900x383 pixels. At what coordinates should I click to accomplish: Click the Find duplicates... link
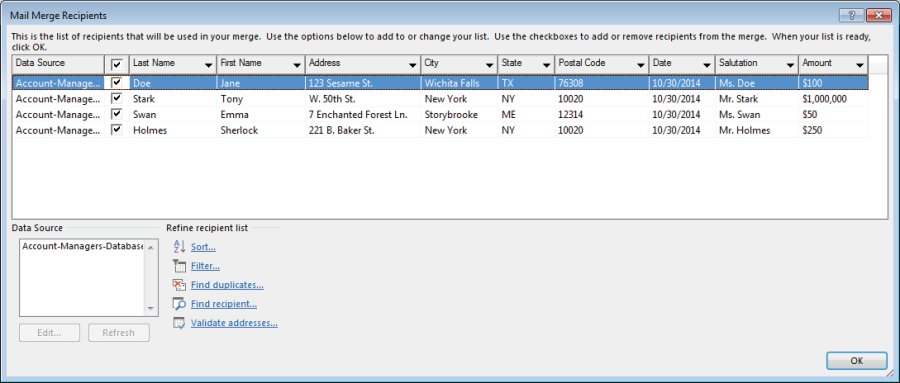[227, 285]
